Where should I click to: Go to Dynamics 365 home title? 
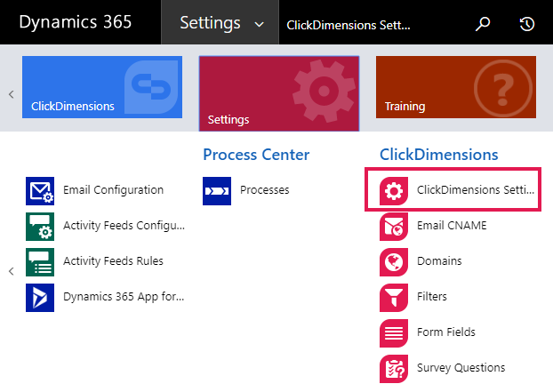click(75, 22)
